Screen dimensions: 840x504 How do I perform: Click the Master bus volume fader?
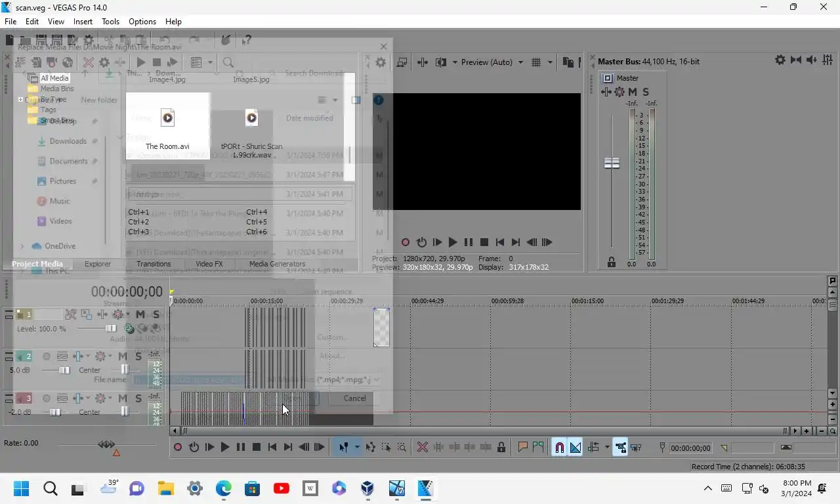click(x=612, y=163)
